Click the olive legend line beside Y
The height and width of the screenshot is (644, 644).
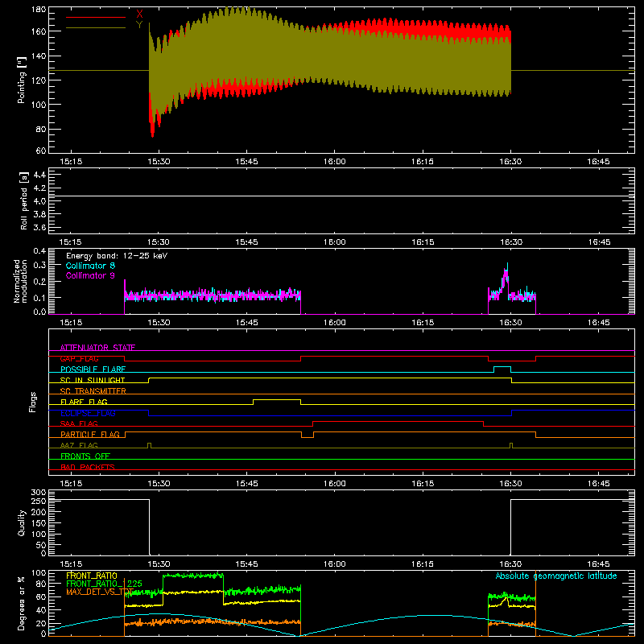click(x=96, y=27)
